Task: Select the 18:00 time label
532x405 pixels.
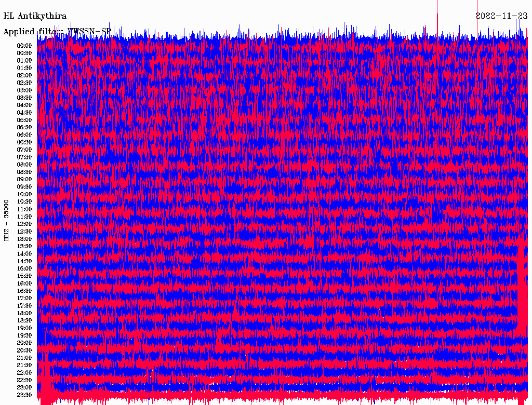Action: 24,313
